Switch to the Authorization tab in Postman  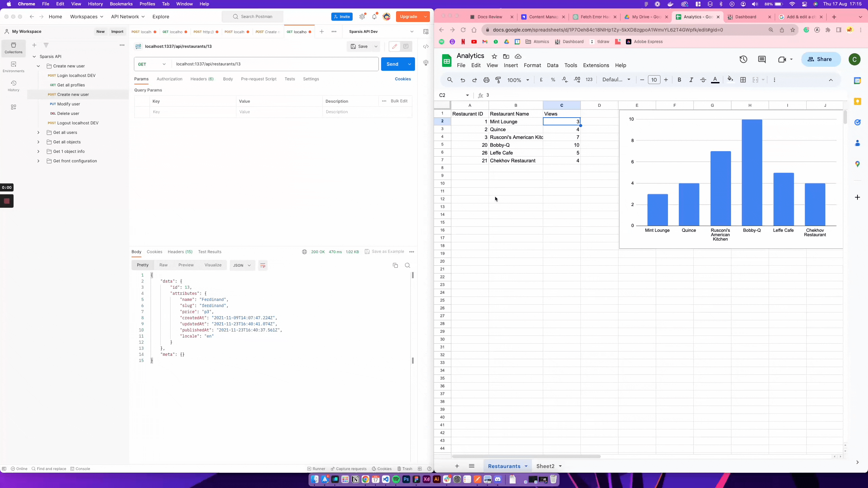(170, 79)
